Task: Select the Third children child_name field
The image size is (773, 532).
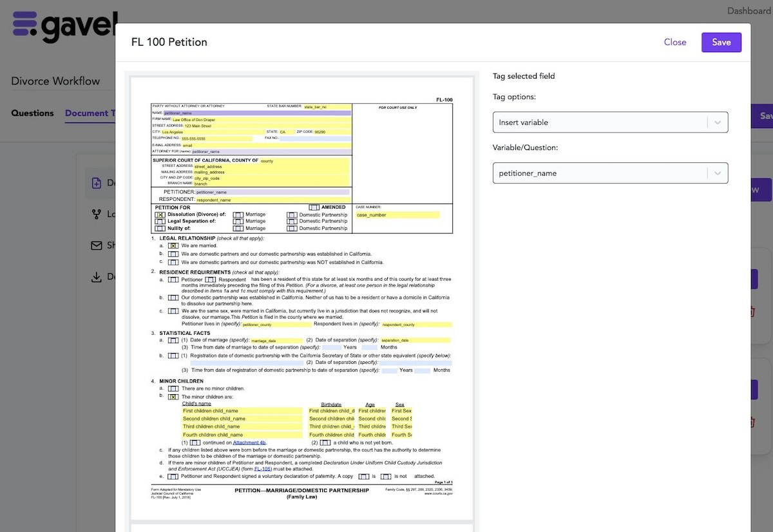Action: click(x=242, y=426)
